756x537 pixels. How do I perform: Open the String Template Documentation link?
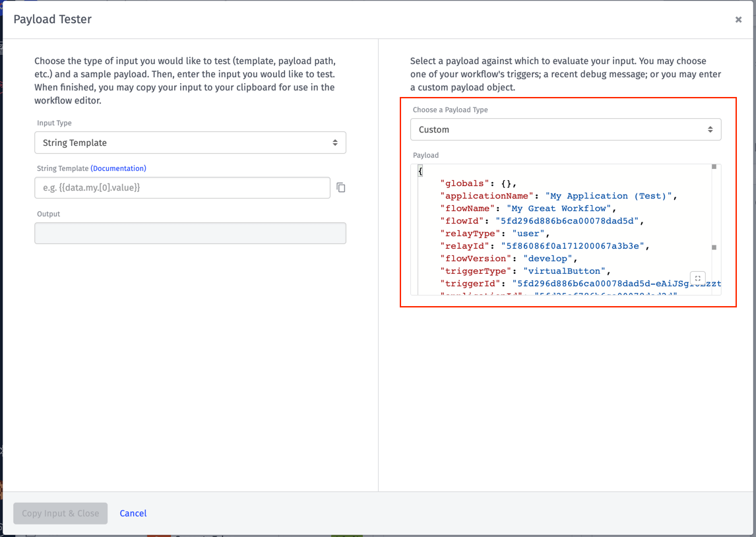pos(119,168)
